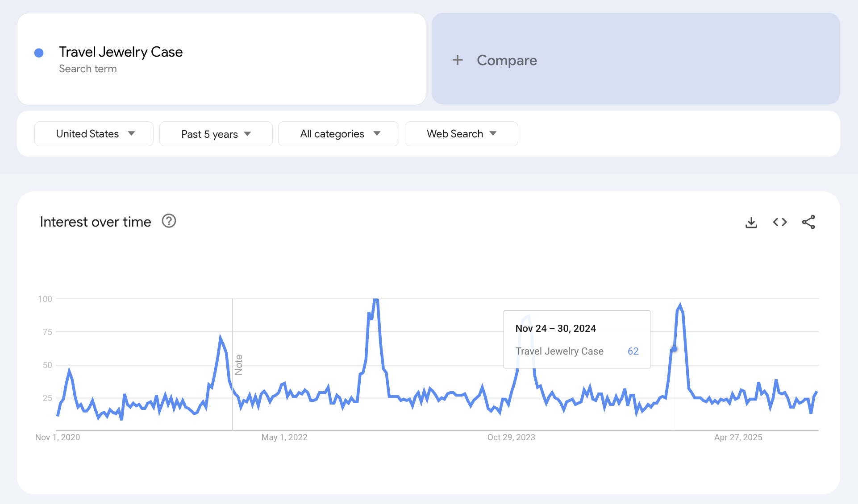
Task: Open the United States region dropdown
Action: 94,134
